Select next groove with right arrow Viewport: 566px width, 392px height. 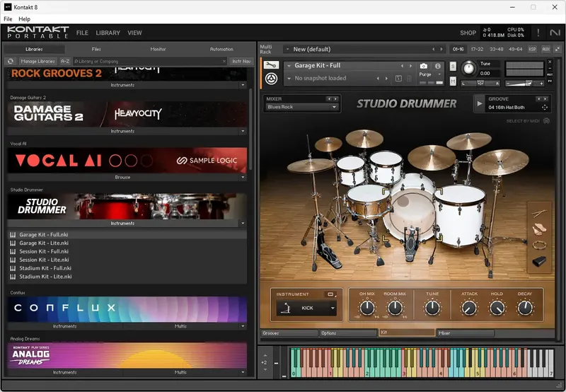point(545,98)
